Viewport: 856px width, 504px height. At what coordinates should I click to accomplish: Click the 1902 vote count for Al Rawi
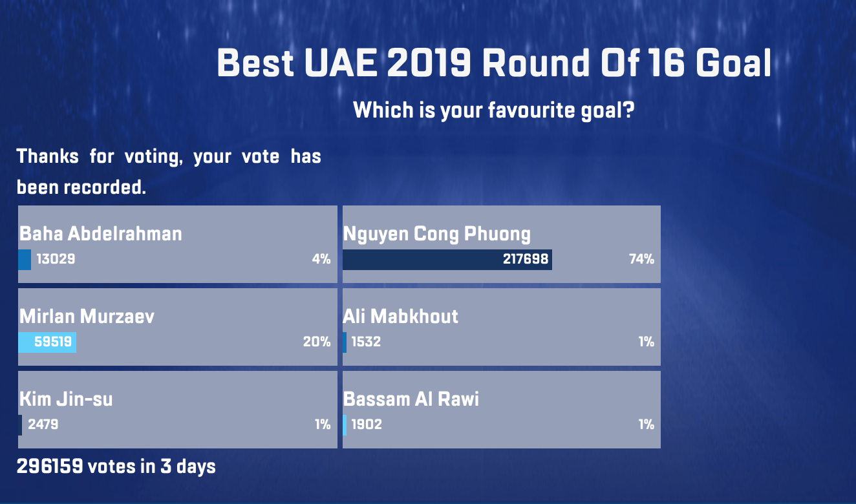click(367, 425)
